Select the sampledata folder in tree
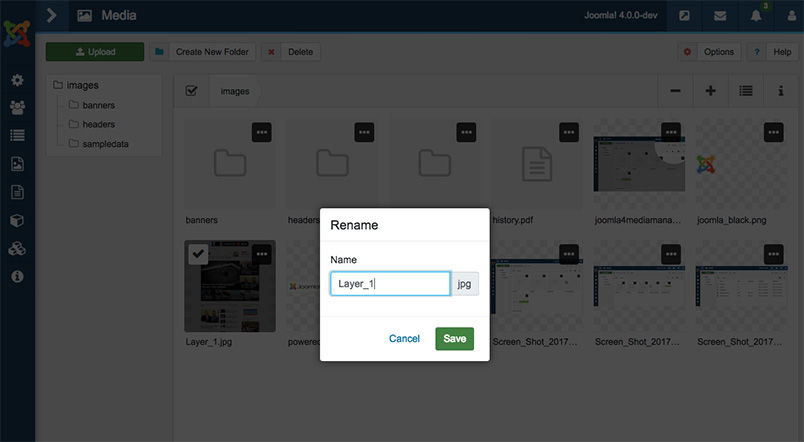The height and width of the screenshot is (442, 804). tap(105, 144)
